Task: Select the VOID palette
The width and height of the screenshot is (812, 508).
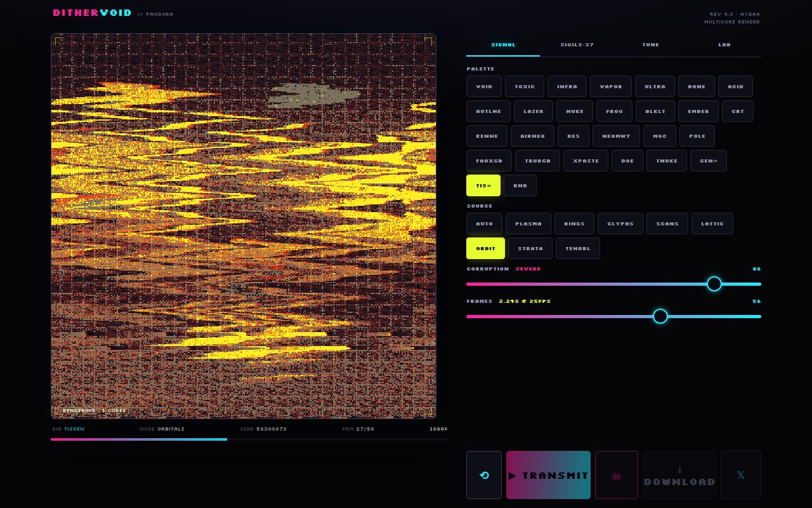Action: click(x=484, y=86)
